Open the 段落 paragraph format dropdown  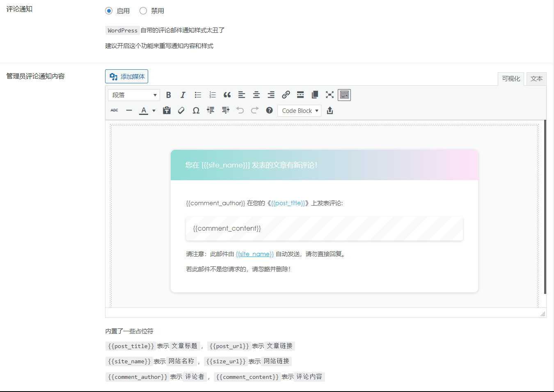(134, 95)
